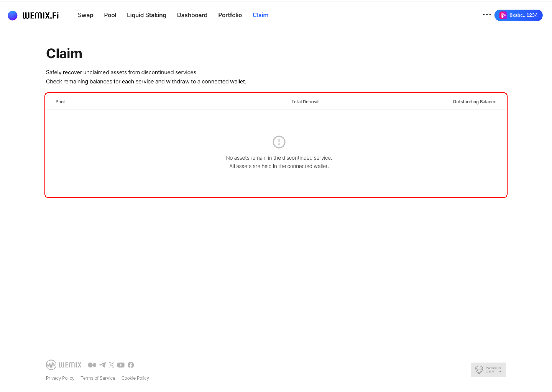The width and height of the screenshot is (552, 392).
Task: Open the Terms of Service link
Action: pyautogui.click(x=98, y=378)
